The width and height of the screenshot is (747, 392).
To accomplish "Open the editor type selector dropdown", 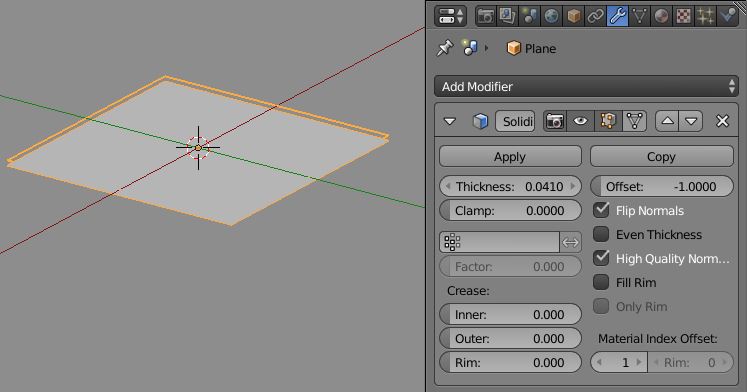I will (450, 16).
